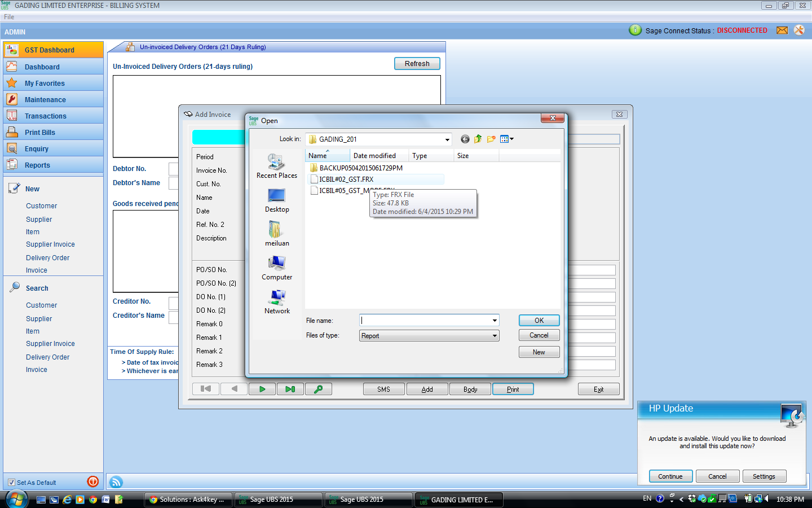The height and width of the screenshot is (508, 812).
Task: Click Search Supplier link
Action: [x=39, y=319]
